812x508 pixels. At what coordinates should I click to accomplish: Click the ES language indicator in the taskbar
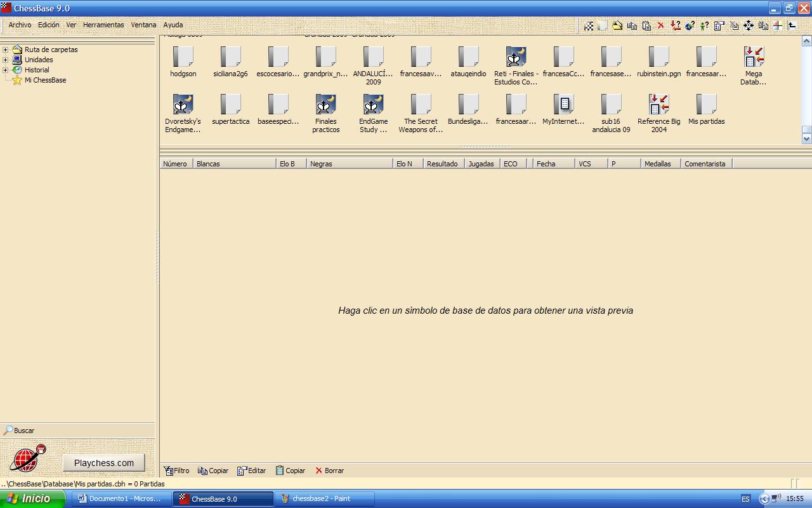745,499
